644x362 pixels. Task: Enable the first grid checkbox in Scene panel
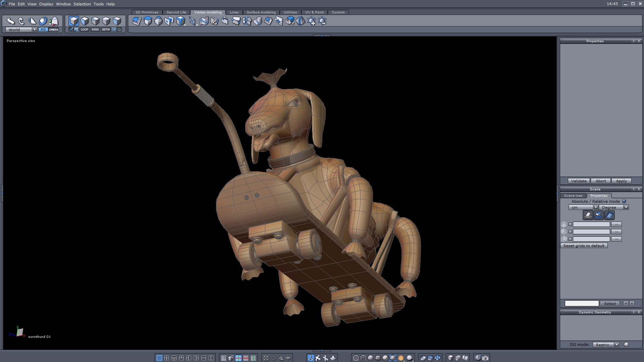(570, 224)
